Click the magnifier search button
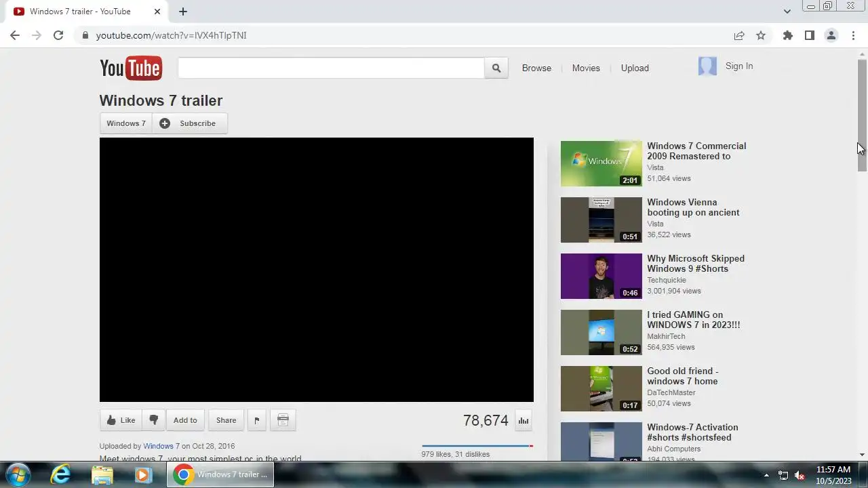Viewport: 868px width, 488px height. click(496, 68)
